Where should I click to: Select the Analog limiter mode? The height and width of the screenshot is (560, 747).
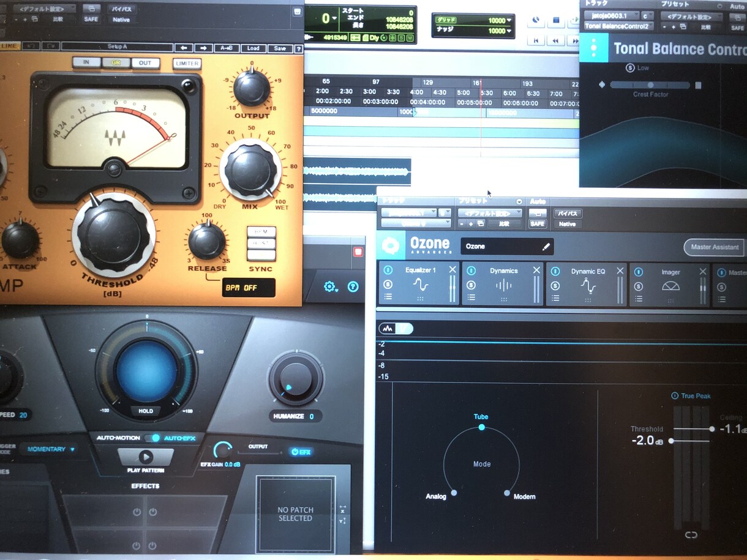pyautogui.click(x=454, y=493)
